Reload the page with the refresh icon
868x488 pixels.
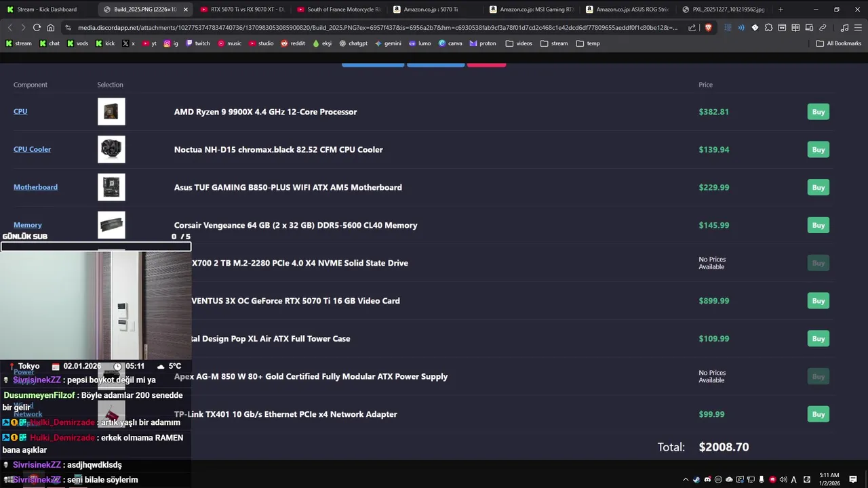tap(37, 28)
